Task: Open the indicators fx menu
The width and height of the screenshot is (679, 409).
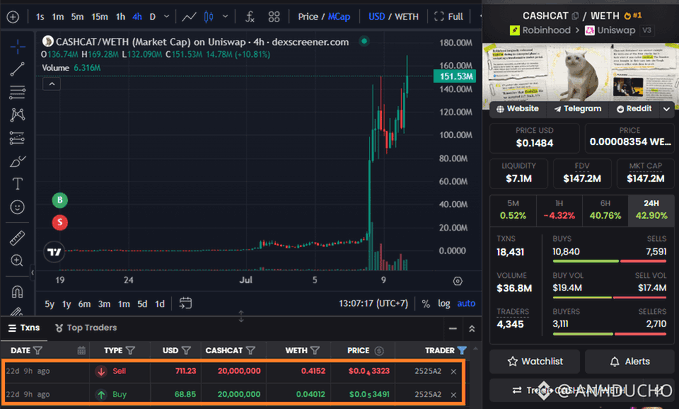Action: (x=250, y=17)
